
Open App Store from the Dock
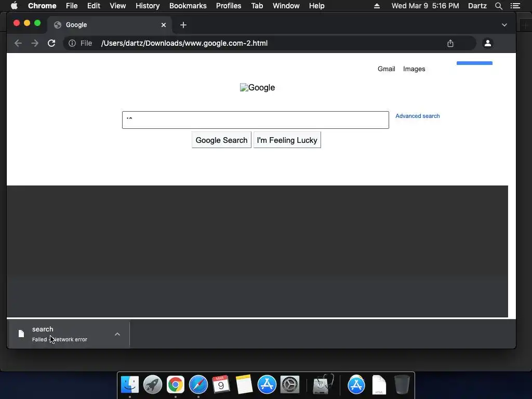[x=267, y=385]
